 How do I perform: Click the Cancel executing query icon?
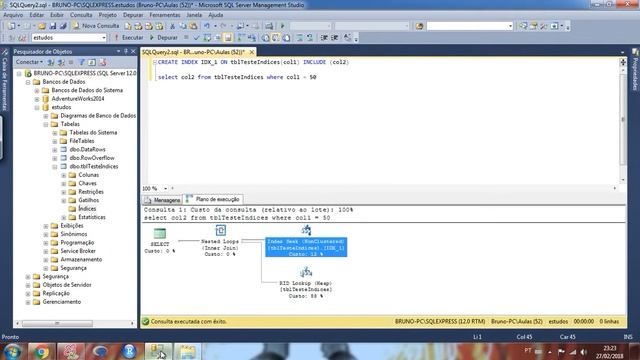tap(186, 38)
